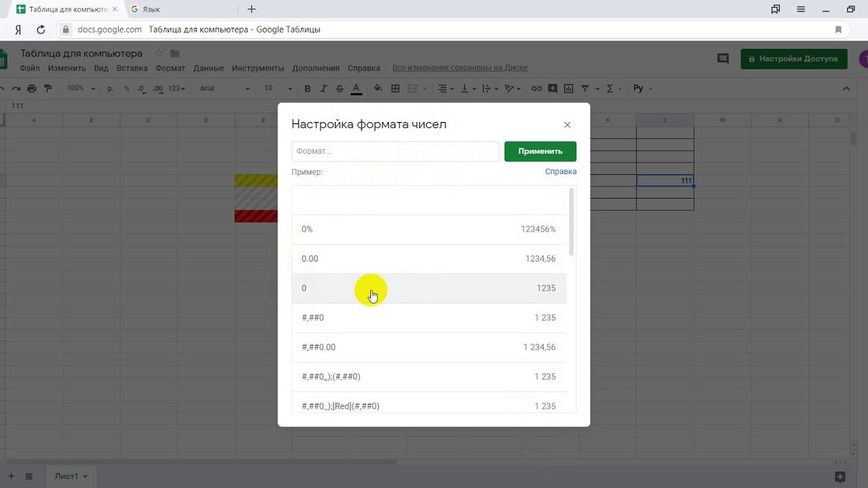Screen dimensions: 868x488
Task: Open the borders tool
Action: tap(395, 88)
